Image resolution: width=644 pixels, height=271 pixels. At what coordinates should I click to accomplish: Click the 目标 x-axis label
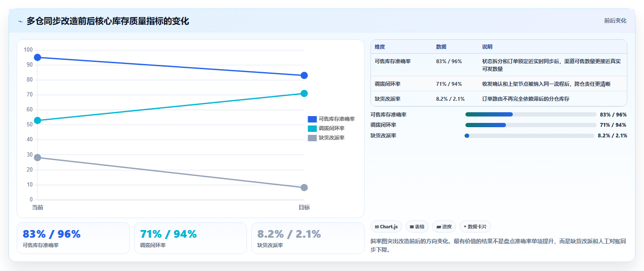coord(304,207)
